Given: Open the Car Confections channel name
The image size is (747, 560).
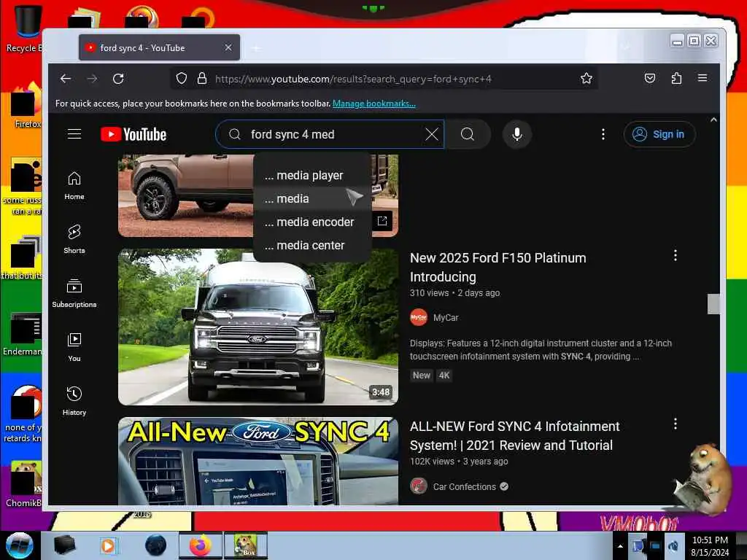Looking at the screenshot, I should tap(464, 486).
